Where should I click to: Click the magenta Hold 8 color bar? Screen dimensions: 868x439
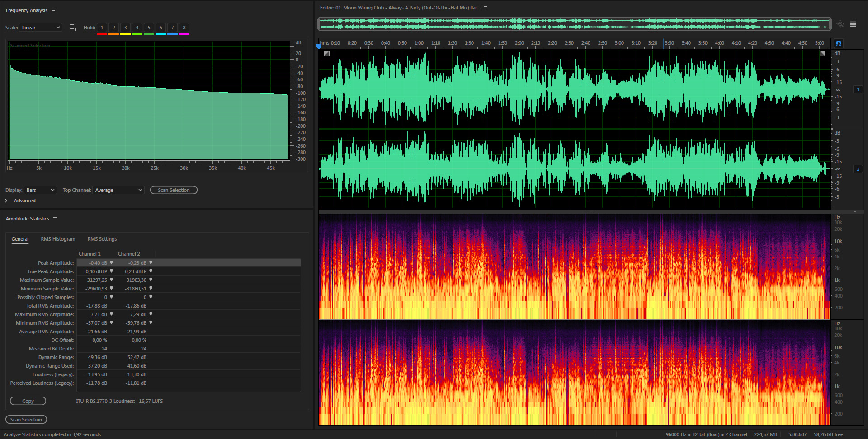(184, 34)
